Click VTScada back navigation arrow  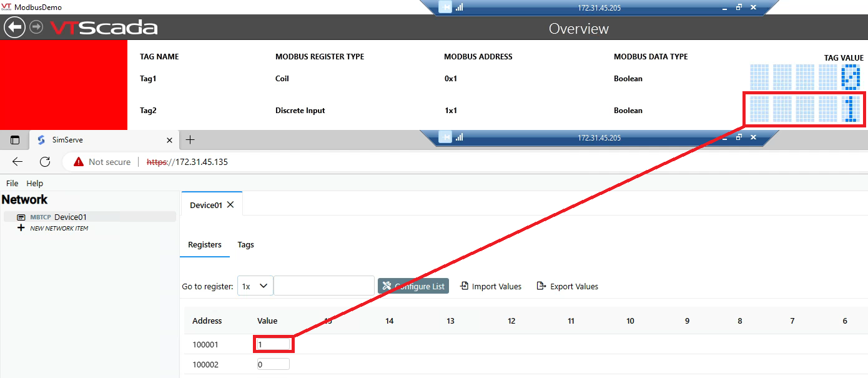[14, 27]
